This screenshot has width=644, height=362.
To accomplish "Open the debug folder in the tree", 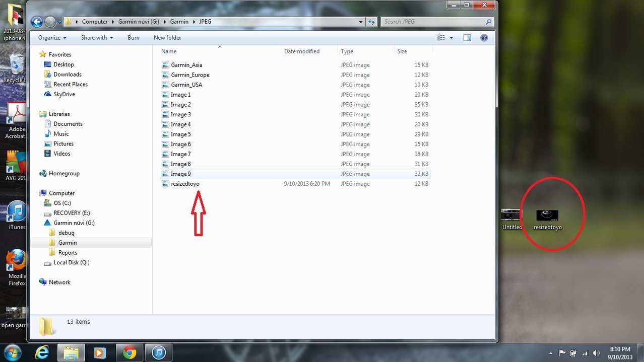I will [x=66, y=233].
